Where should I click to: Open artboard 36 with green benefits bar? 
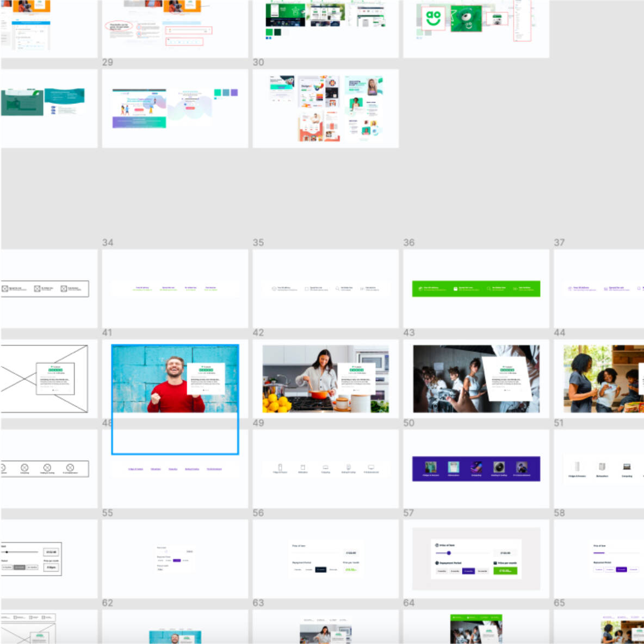click(476, 289)
